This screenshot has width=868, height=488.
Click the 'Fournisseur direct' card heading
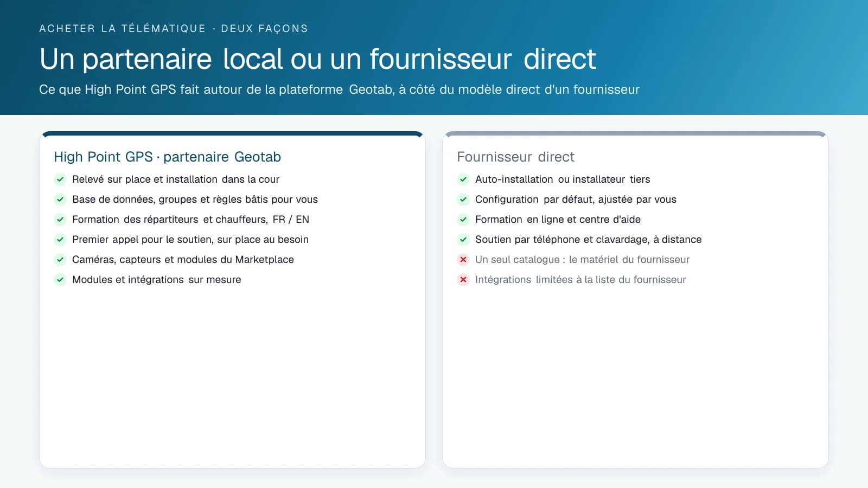coord(516,157)
